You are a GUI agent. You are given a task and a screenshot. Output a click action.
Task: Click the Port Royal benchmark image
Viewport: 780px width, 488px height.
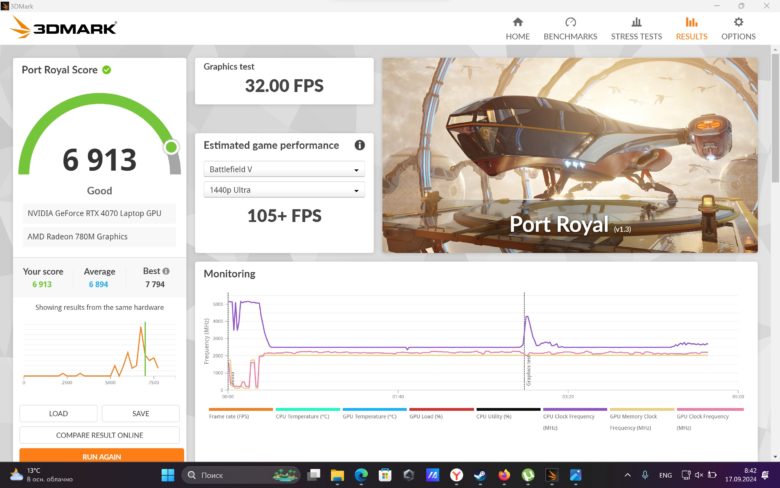(x=570, y=155)
